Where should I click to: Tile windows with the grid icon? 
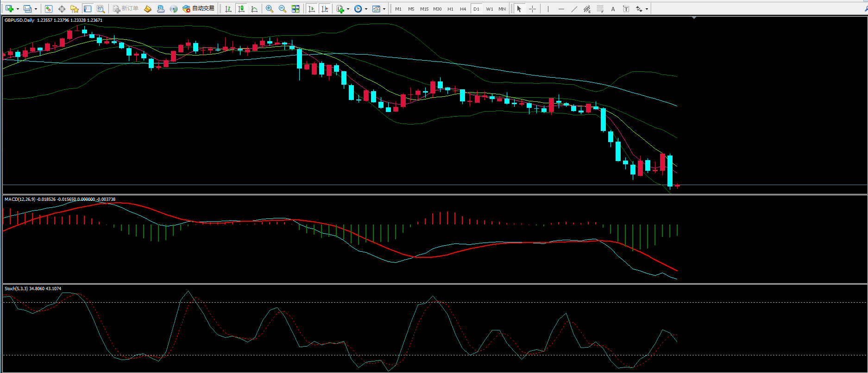coord(296,9)
